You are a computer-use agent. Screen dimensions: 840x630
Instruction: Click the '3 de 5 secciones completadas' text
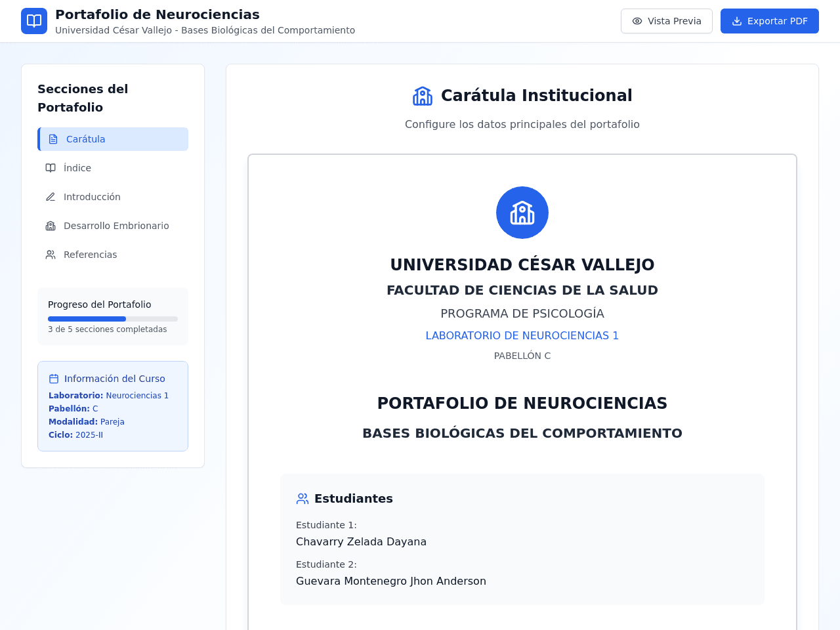(108, 329)
